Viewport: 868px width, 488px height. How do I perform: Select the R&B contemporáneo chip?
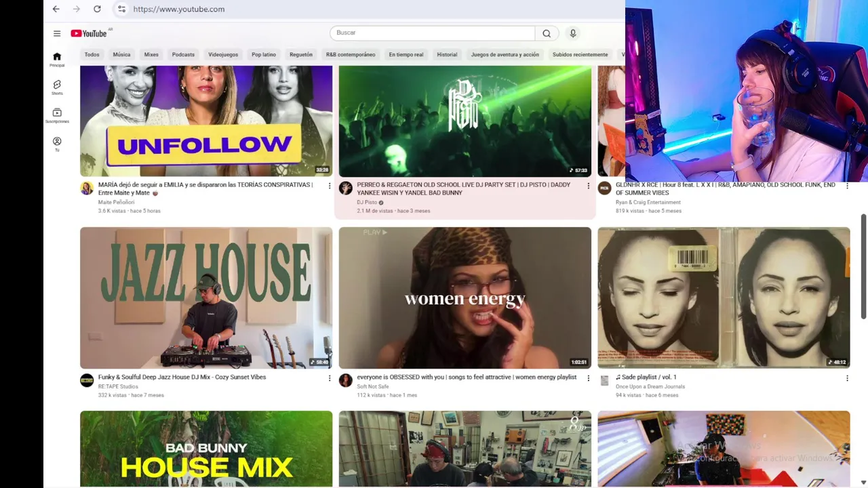tap(351, 54)
